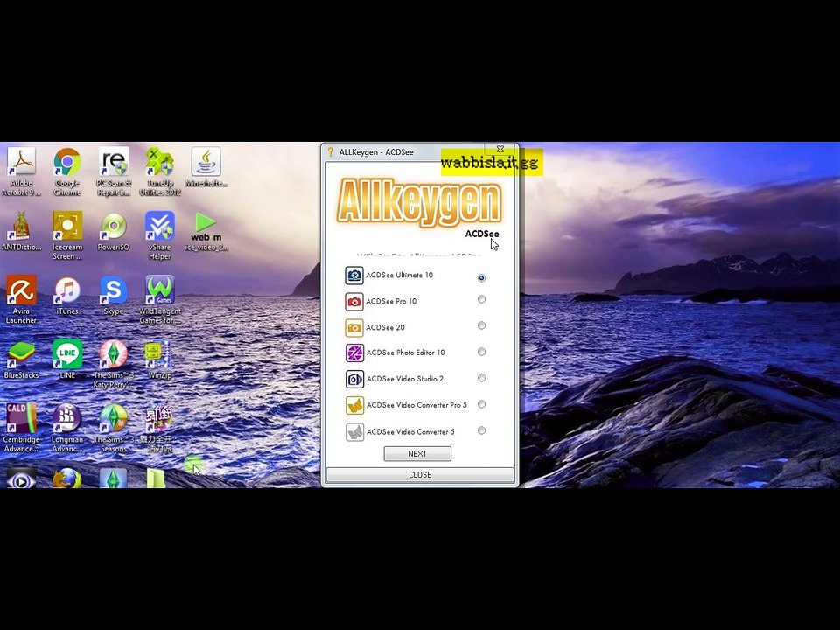840x630 pixels.
Task: Select ACDSee Photo Editor 10 radio button
Action: click(481, 352)
